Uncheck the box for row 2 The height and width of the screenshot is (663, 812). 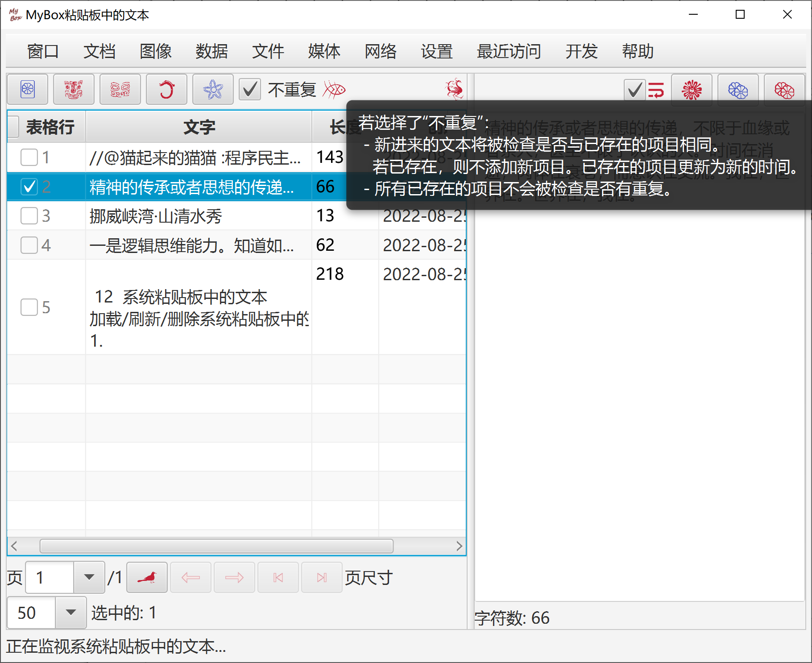29,186
